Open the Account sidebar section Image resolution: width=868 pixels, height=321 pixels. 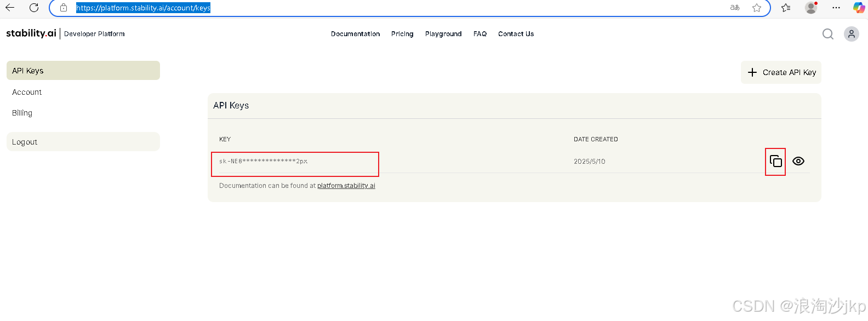click(x=27, y=92)
